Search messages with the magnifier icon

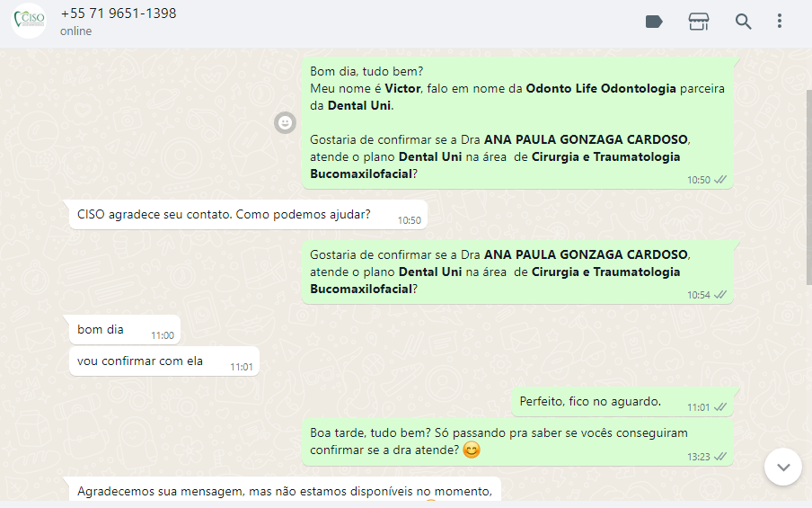click(x=743, y=22)
